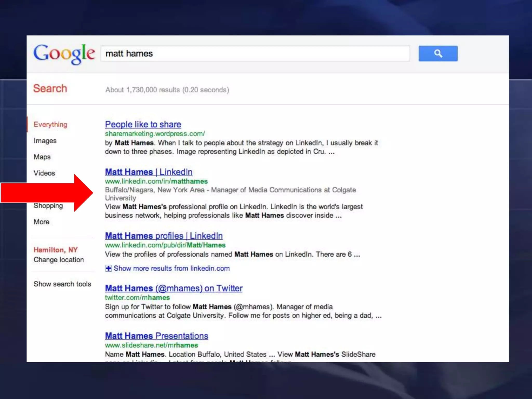This screenshot has width=532, height=399.
Task: Open Matt Hames Presentations result
Action: click(156, 336)
